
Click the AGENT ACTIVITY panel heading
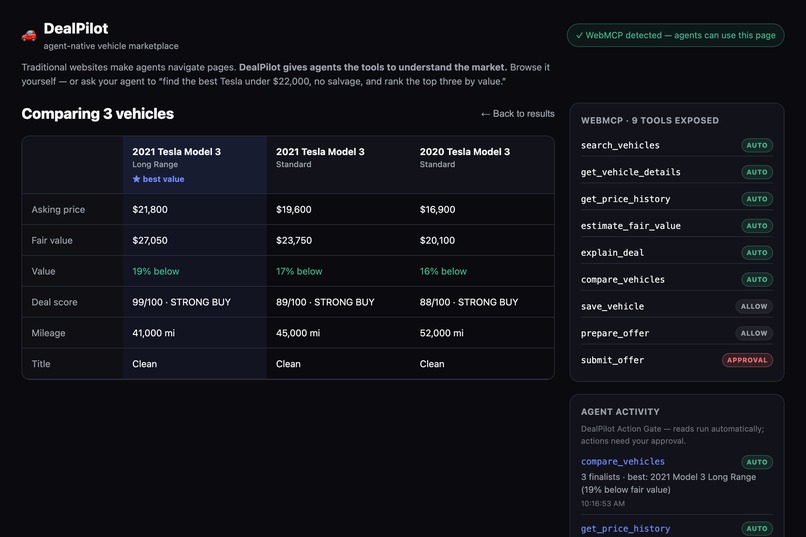pyautogui.click(x=620, y=412)
